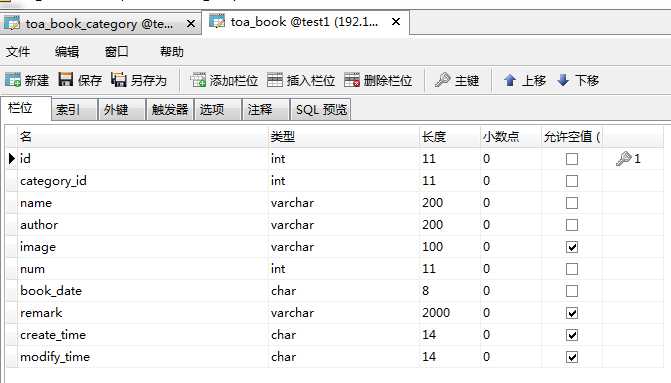Select the create_time field name cell
The width and height of the screenshot is (671, 383).
tap(143, 335)
